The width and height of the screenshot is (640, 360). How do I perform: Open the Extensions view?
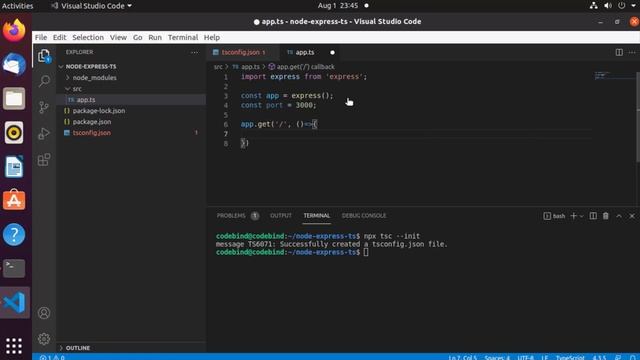[44, 160]
